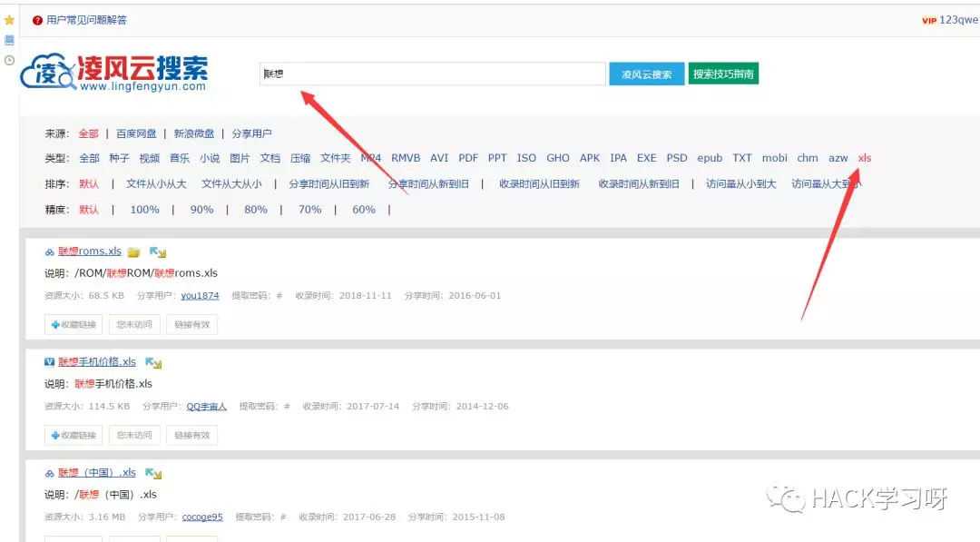Click the blue V icon before 联想手机价格.xls
This screenshot has width=980, height=542.
49,362
